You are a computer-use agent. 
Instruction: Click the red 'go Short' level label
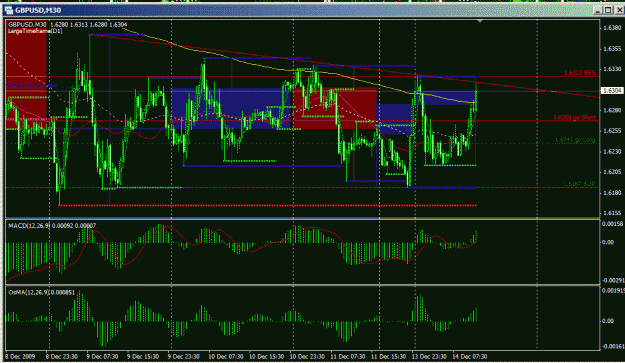pyautogui.click(x=574, y=118)
